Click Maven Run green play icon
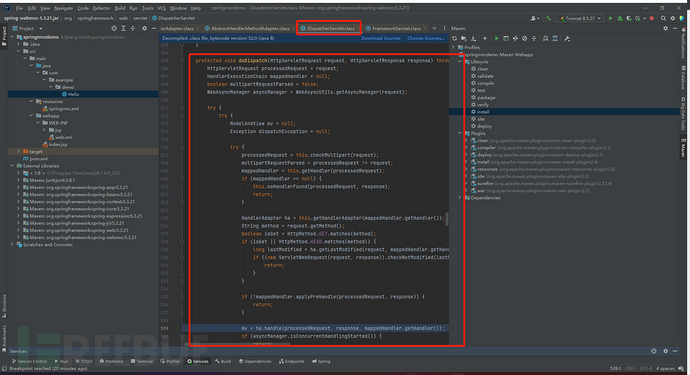 (496, 38)
